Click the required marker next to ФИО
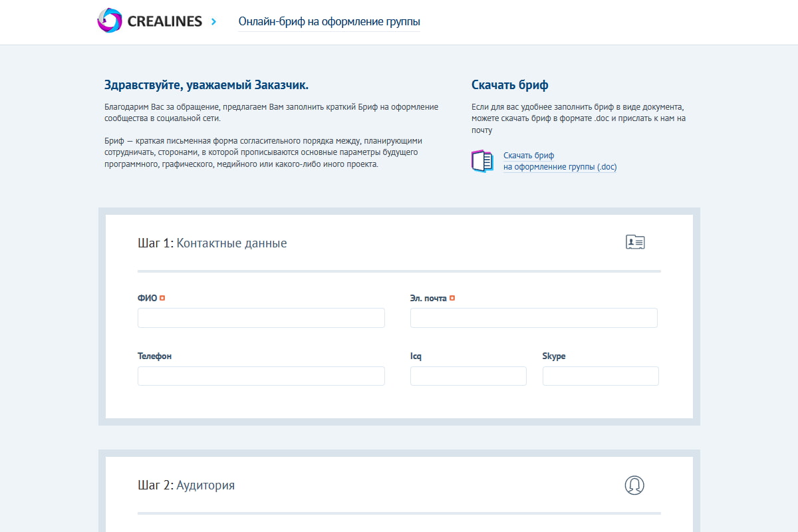 162,298
